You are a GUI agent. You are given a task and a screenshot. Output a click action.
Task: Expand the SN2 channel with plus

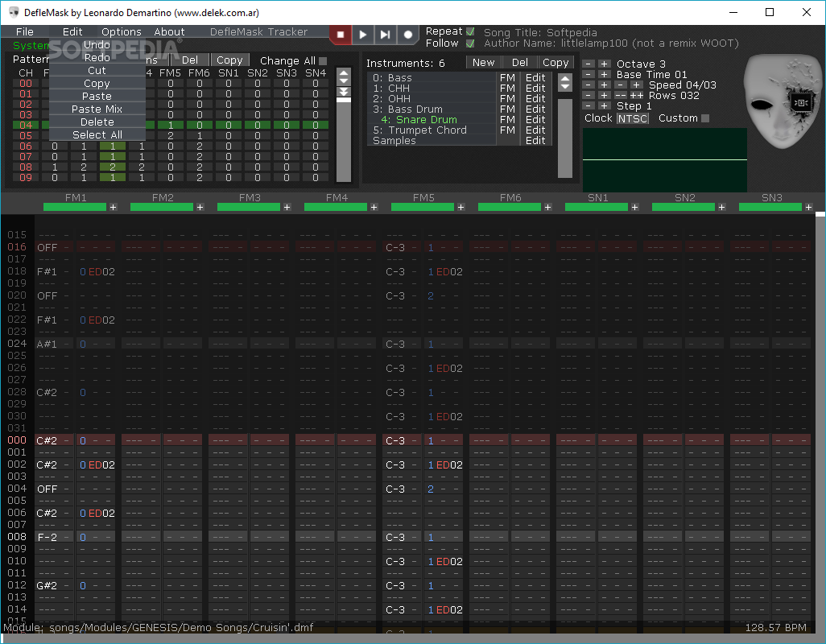(721, 208)
